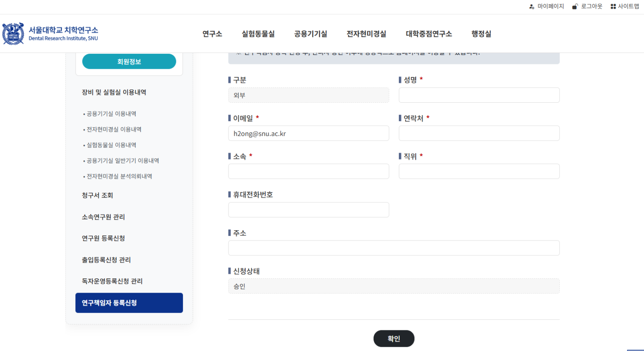Go to 공용기기실 이용내역 in the sidebar

tap(111, 114)
